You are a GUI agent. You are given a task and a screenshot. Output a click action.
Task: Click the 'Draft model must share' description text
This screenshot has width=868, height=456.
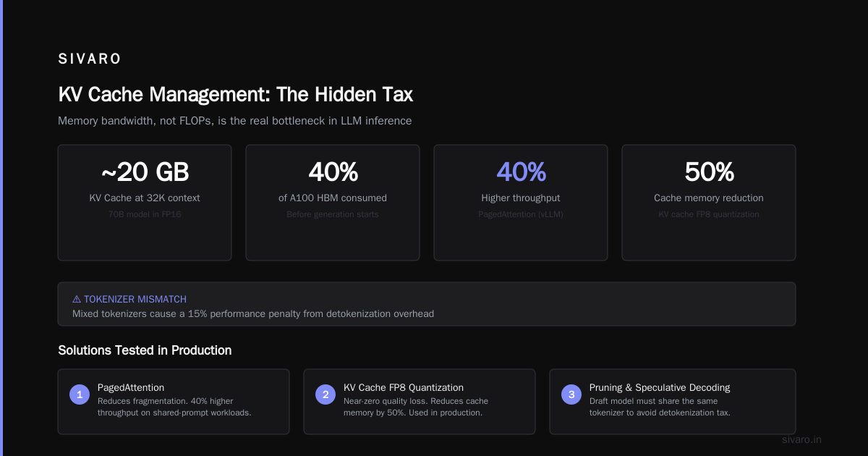coord(660,407)
